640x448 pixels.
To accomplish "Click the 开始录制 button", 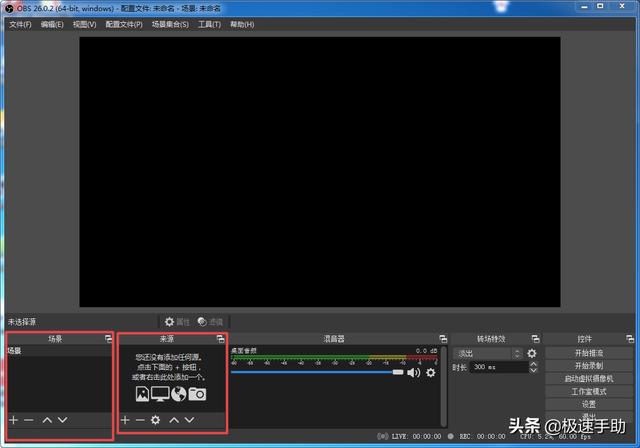I will [x=589, y=366].
